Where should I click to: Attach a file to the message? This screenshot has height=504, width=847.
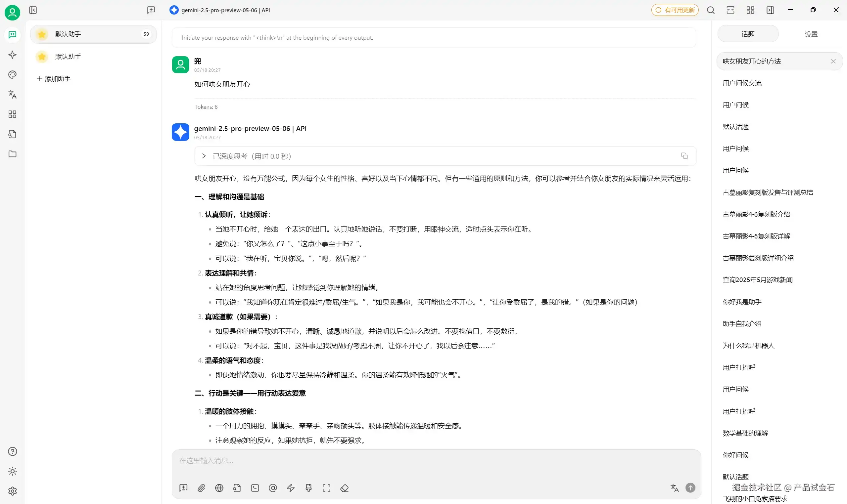pos(201,488)
